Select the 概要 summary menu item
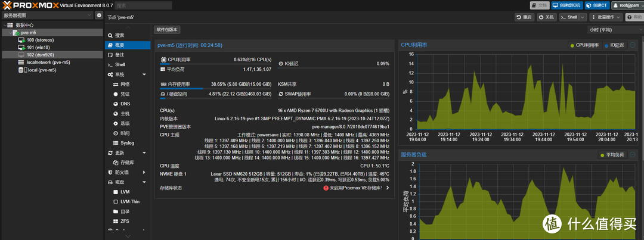Viewport: 644px width, 240px height. 128,45
